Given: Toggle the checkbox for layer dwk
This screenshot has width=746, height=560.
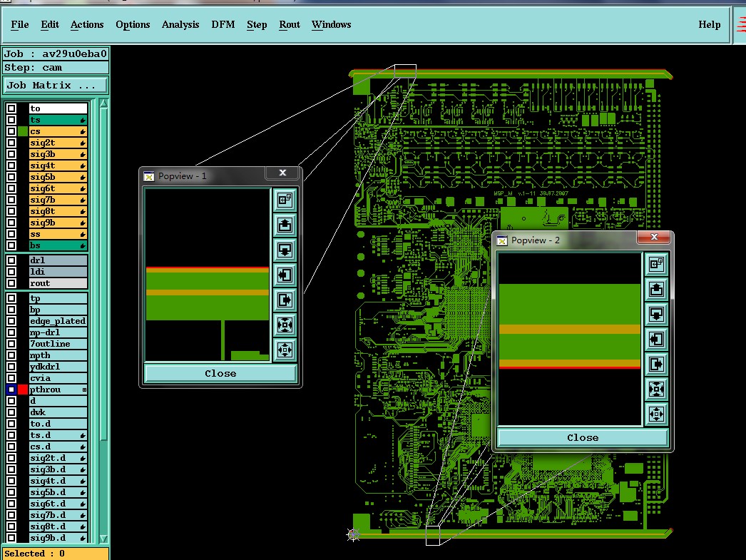Looking at the screenshot, I should coord(11,412).
